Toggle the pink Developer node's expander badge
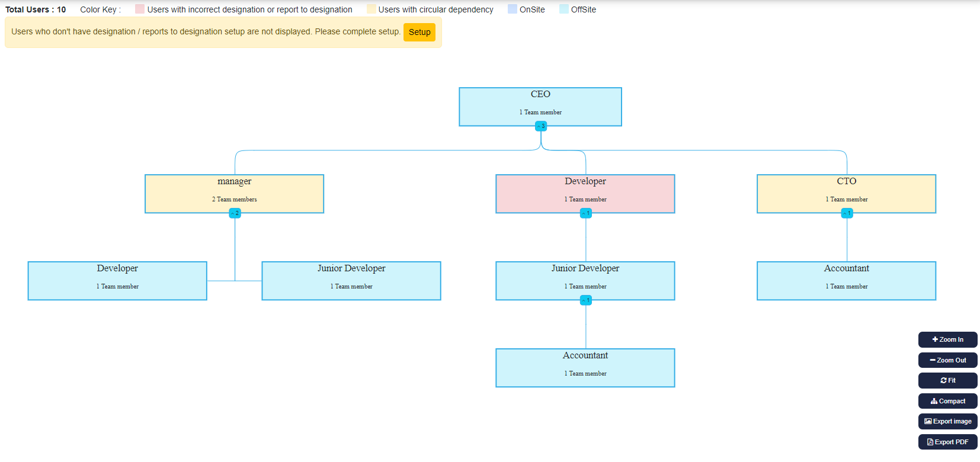This screenshot has width=980, height=462. (x=585, y=213)
